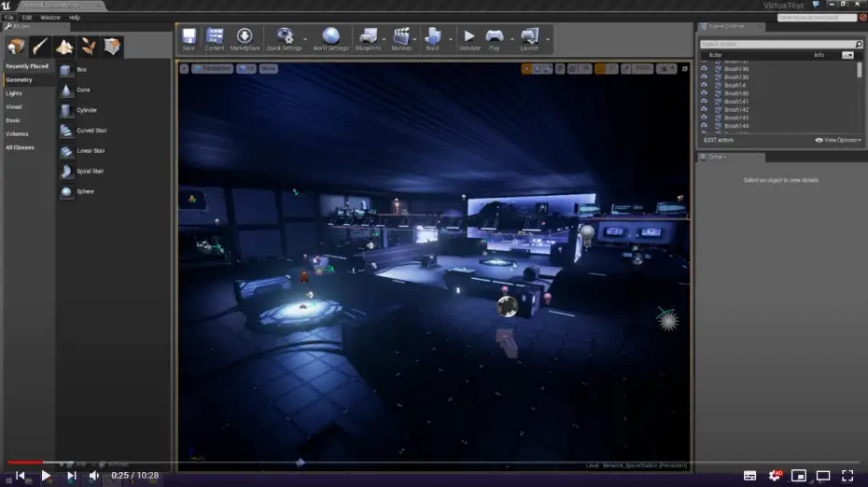
Task: Click the Curved Stair geometry brush
Action: [114, 131]
